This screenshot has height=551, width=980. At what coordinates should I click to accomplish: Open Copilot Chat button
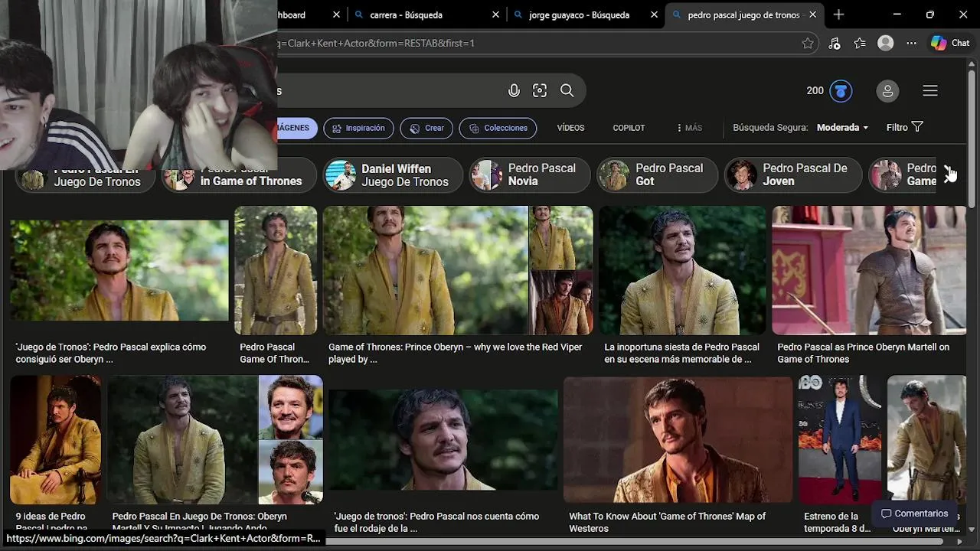click(950, 44)
